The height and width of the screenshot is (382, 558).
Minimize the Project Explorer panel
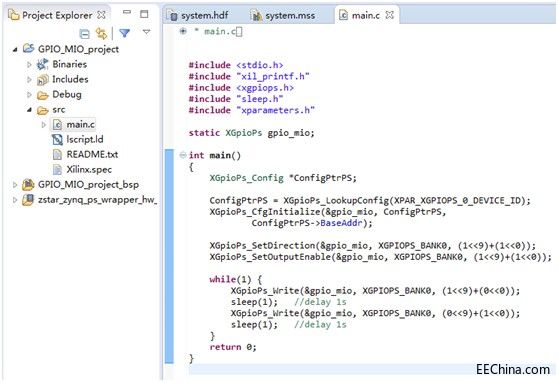click(127, 12)
